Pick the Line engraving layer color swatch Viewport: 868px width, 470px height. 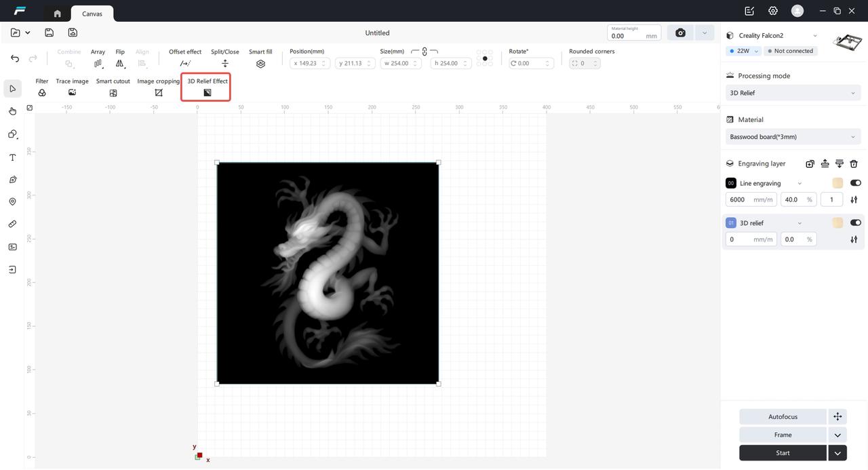pyautogui.click(x=837, y=183)
